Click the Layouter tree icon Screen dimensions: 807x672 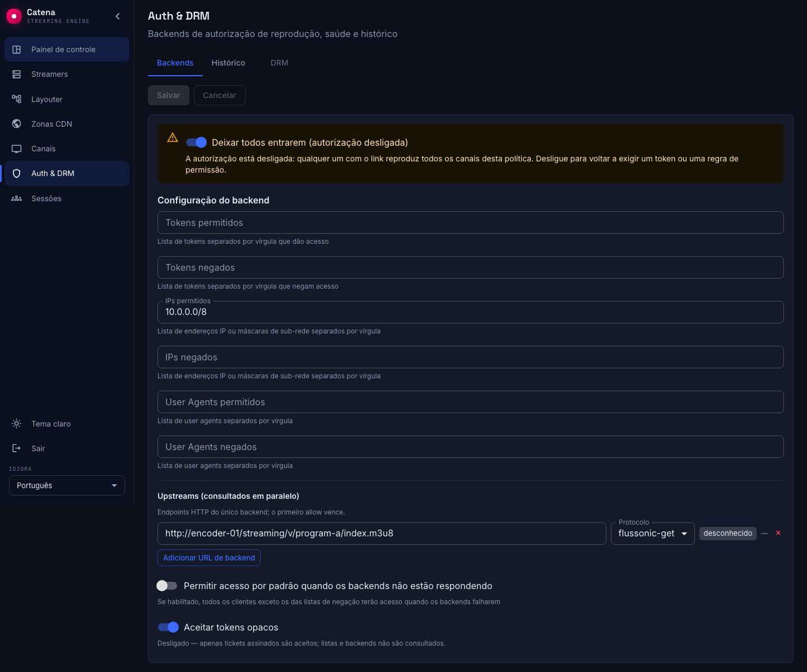click(17, 99)
